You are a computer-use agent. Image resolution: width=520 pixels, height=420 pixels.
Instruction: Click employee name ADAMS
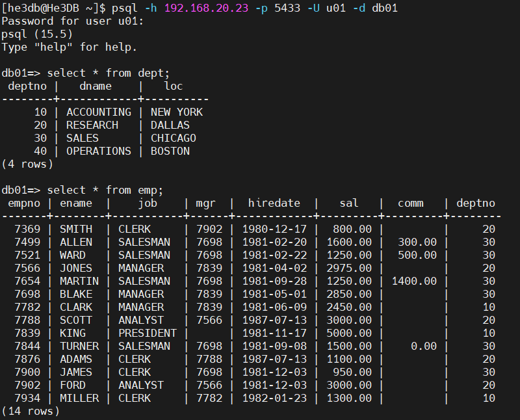click(x=76, y=359)
